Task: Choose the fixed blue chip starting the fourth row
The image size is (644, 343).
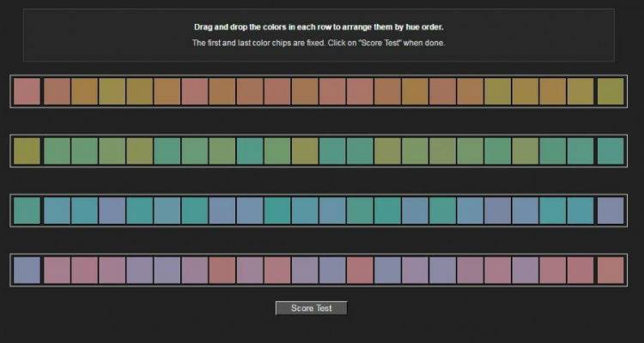Action: [x=27, y=269]
